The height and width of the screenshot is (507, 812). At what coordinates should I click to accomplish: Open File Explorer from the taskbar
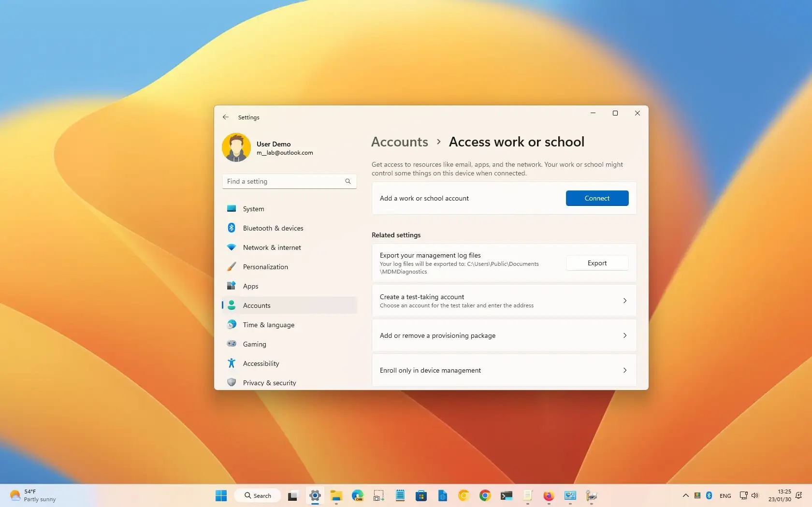pos(336,495)
